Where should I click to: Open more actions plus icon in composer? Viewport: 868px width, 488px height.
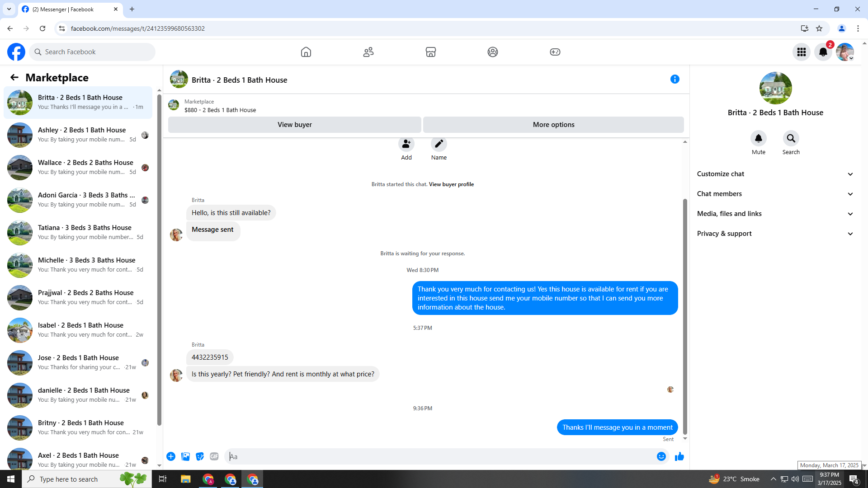click(x=171, y=457)
